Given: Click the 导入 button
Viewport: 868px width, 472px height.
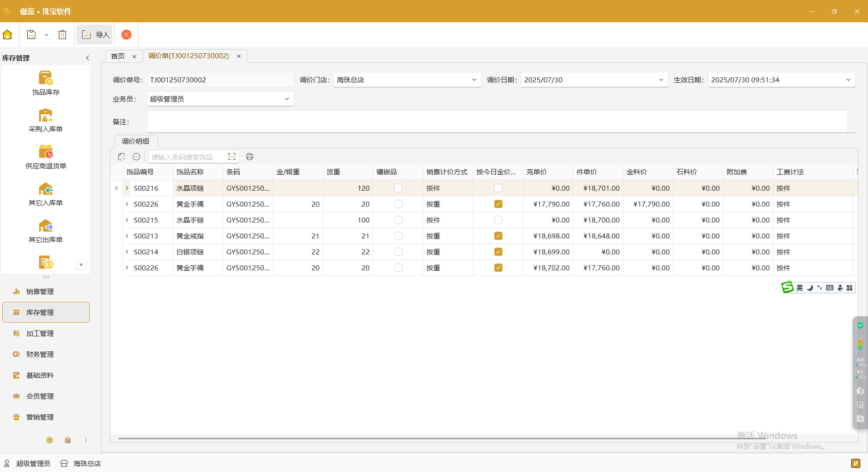Looking at the screenshot, I should click(94, 34).
